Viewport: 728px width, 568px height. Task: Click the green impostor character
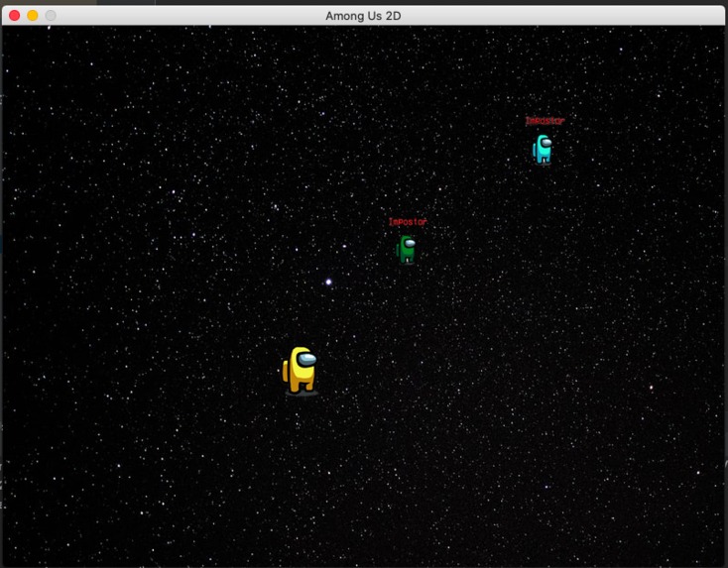[x=407, y=250]
